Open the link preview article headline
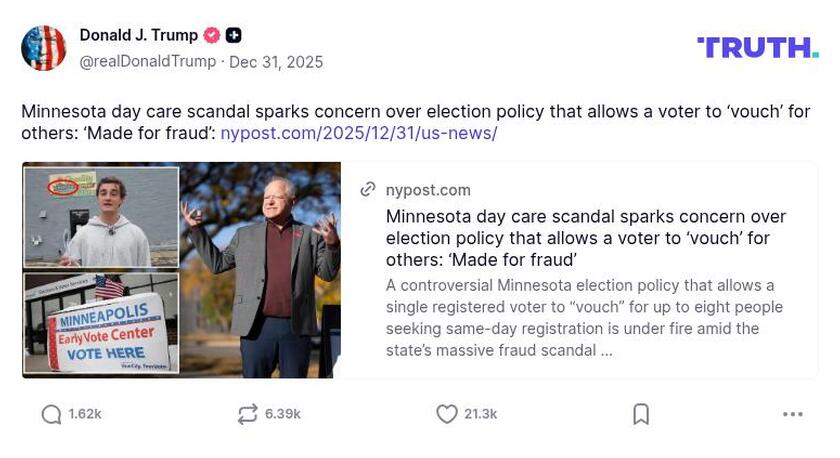Viewport: 840px width, 458px height. [x=585, y=238]
